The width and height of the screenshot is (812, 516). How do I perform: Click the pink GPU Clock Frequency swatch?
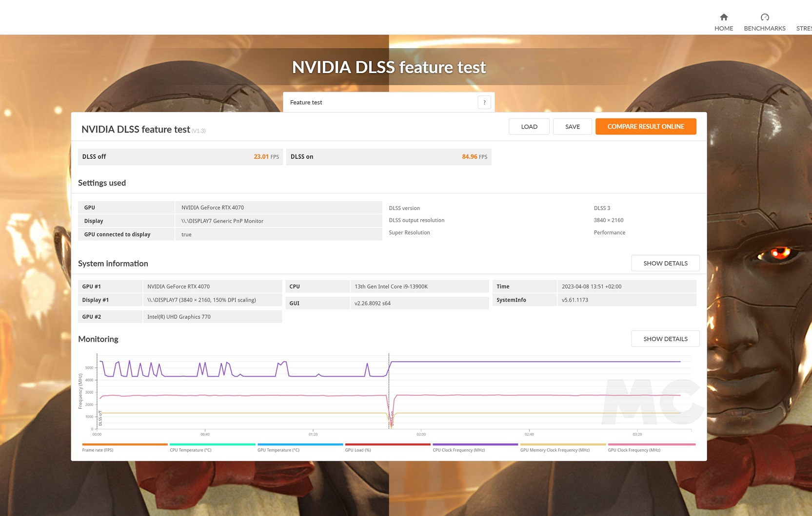coord(652,444)
